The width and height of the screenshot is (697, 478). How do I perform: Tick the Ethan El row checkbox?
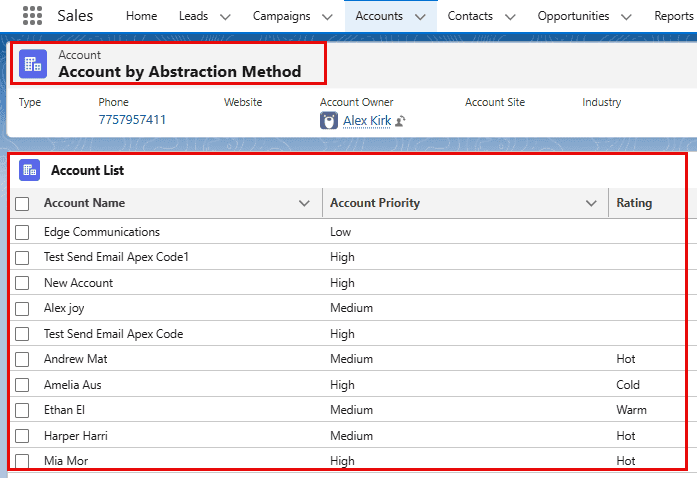click(22, 410)
